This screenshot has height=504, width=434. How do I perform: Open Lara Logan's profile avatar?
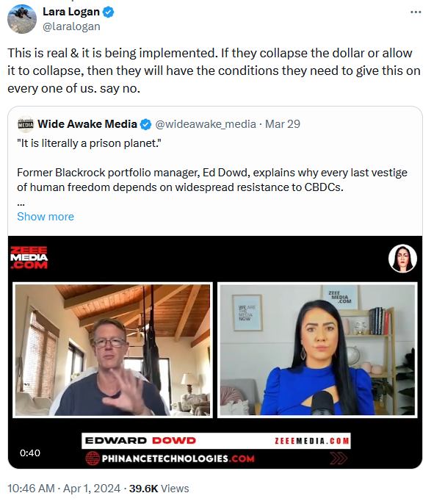[x=22, y=19]
